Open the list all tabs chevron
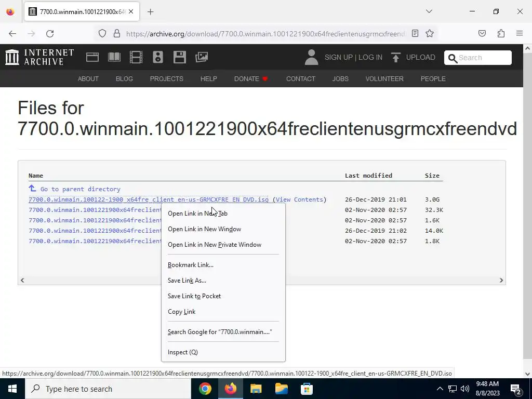Screen dimensions: 532x399 coord(429,11)
